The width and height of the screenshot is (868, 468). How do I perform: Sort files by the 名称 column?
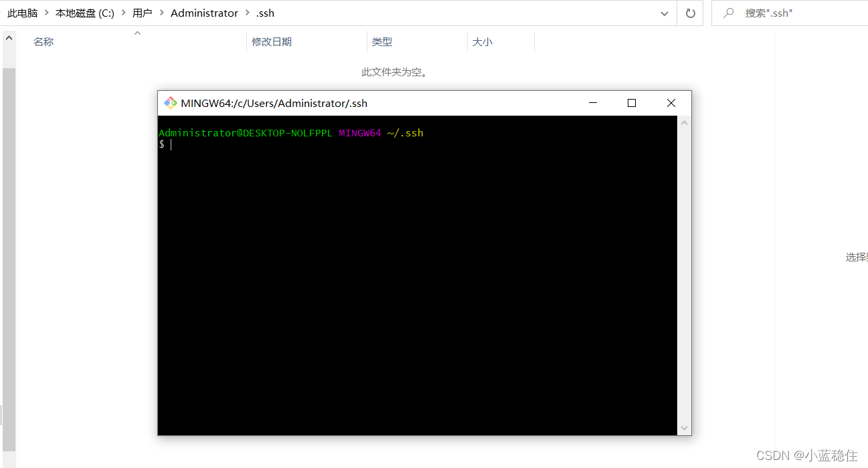tap(137, 41)
